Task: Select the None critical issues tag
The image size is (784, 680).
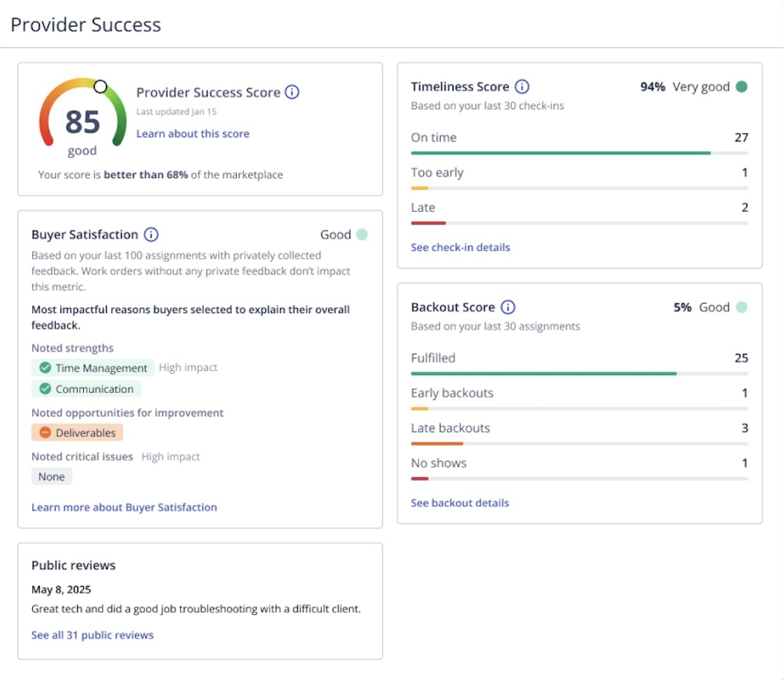Action: point(52,476)
